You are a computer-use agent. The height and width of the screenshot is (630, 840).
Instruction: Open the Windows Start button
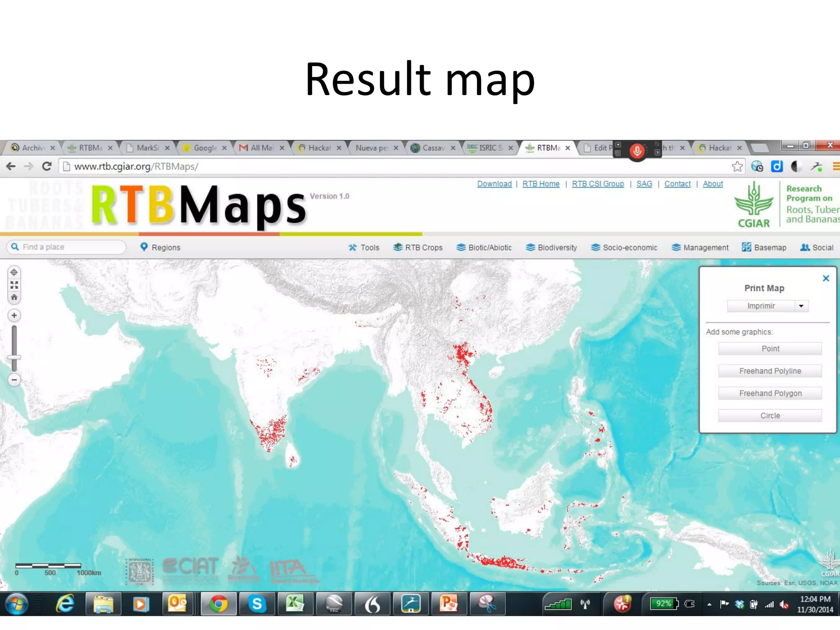pos(16,604)
